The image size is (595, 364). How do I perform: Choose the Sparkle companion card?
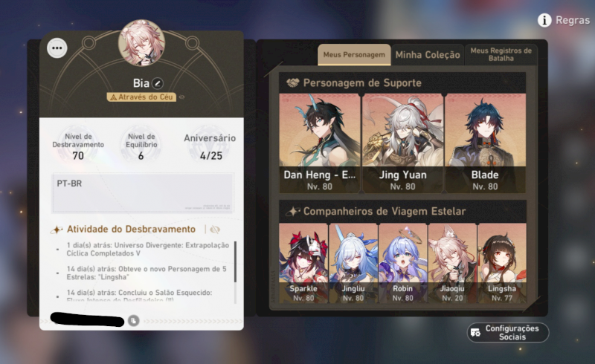[x=303, y=263]
